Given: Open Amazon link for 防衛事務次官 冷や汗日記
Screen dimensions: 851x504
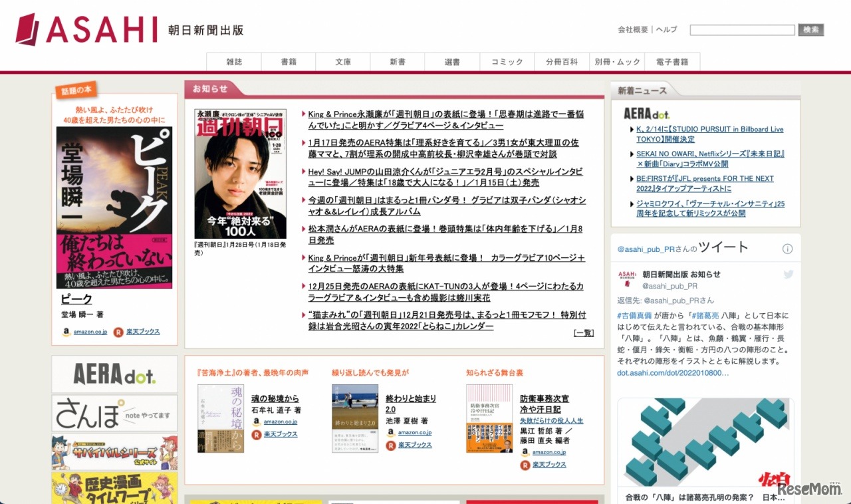Looking at the screenshot, I should pyautogui.click(x=548, y=452).
